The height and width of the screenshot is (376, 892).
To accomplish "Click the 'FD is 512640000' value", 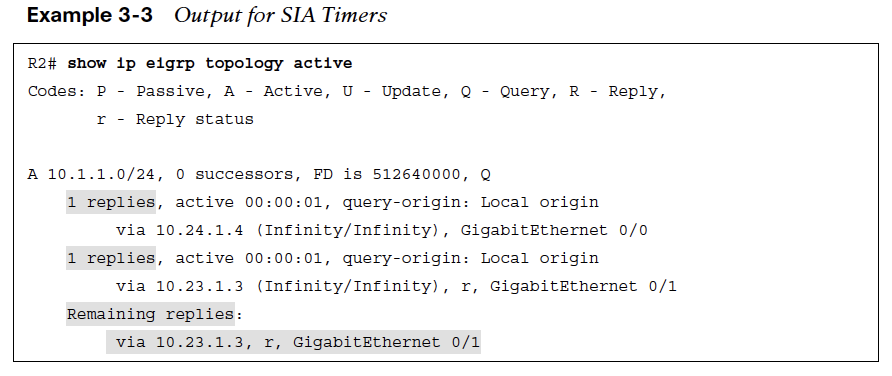I will click(x=386, y=175).
